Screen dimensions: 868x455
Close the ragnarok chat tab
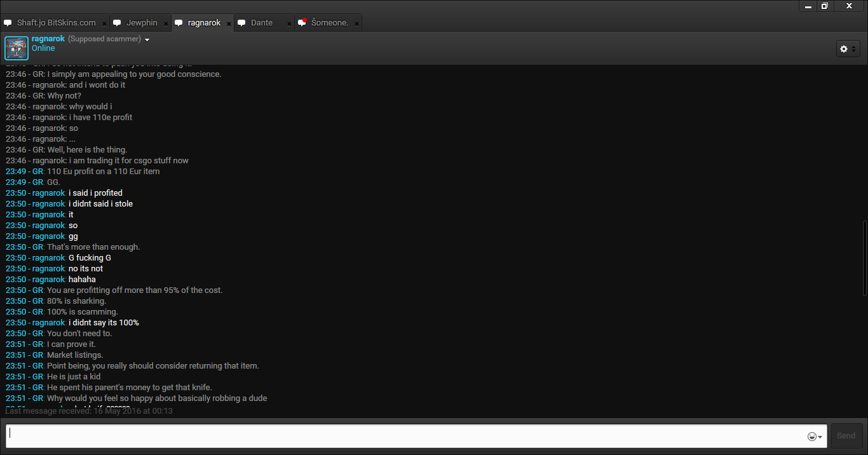[229, 24]
